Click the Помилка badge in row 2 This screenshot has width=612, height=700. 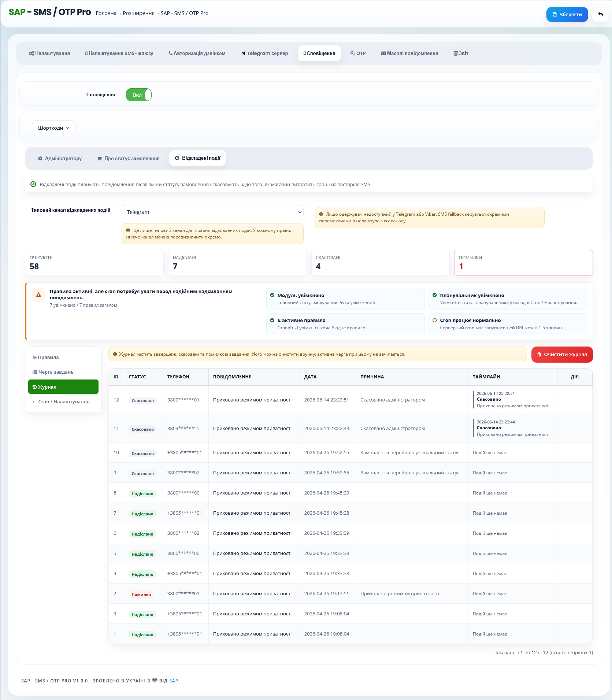pos(141,595)
